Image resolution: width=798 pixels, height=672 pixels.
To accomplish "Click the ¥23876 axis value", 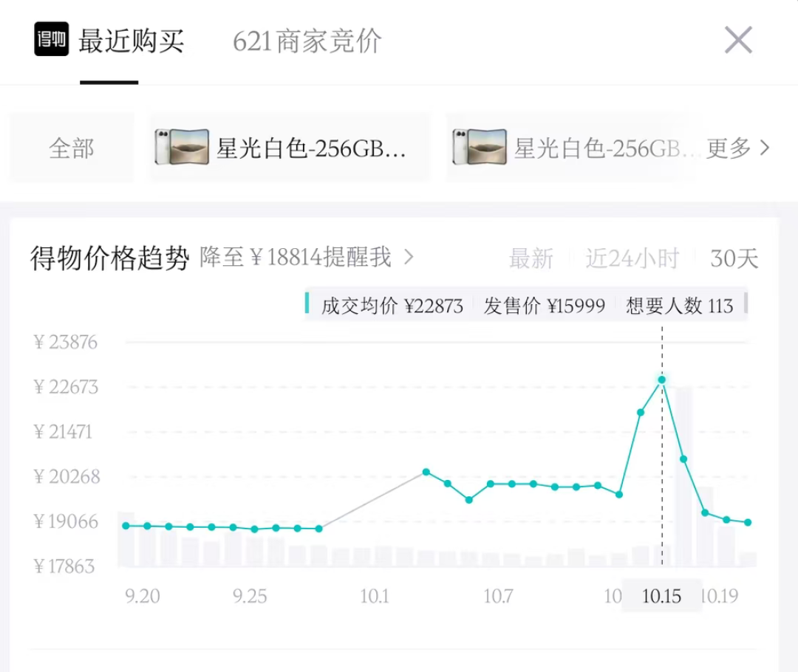I will coord(65,343).
